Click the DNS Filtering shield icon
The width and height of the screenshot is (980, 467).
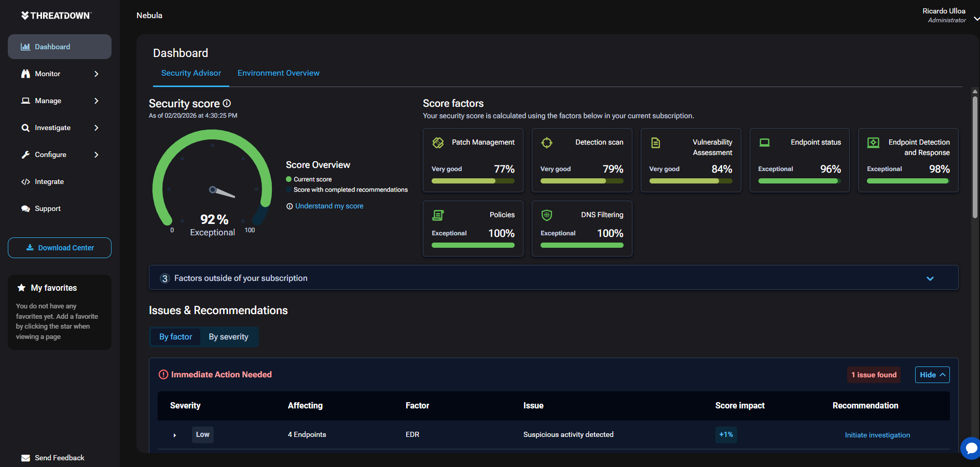click(x=547, y=215)
